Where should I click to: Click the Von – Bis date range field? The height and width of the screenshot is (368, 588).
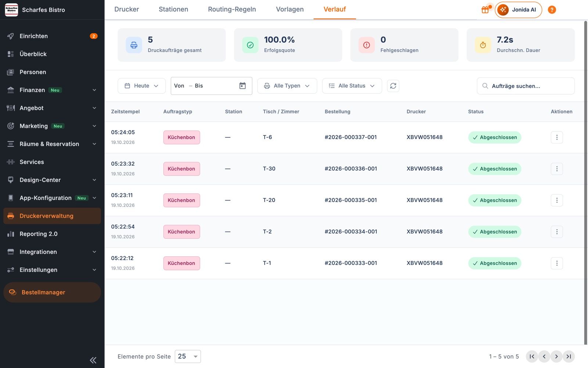tap(211, 86)
